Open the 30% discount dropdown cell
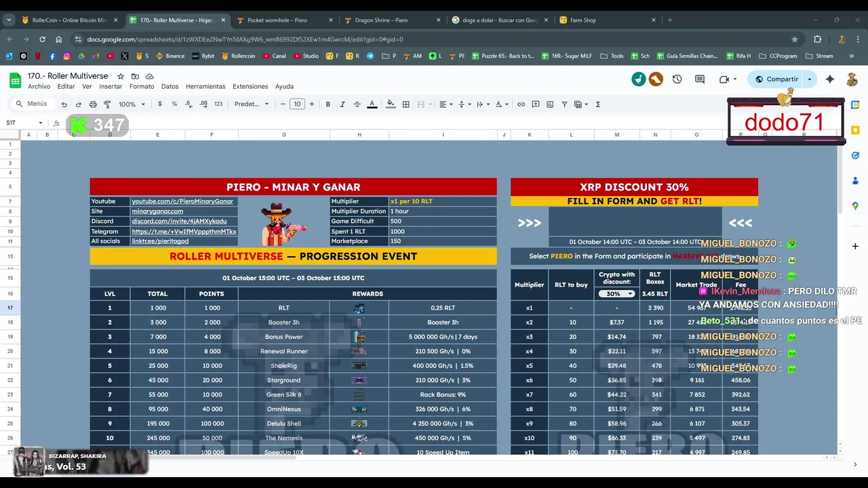868x488 pixels. [616, 293]
